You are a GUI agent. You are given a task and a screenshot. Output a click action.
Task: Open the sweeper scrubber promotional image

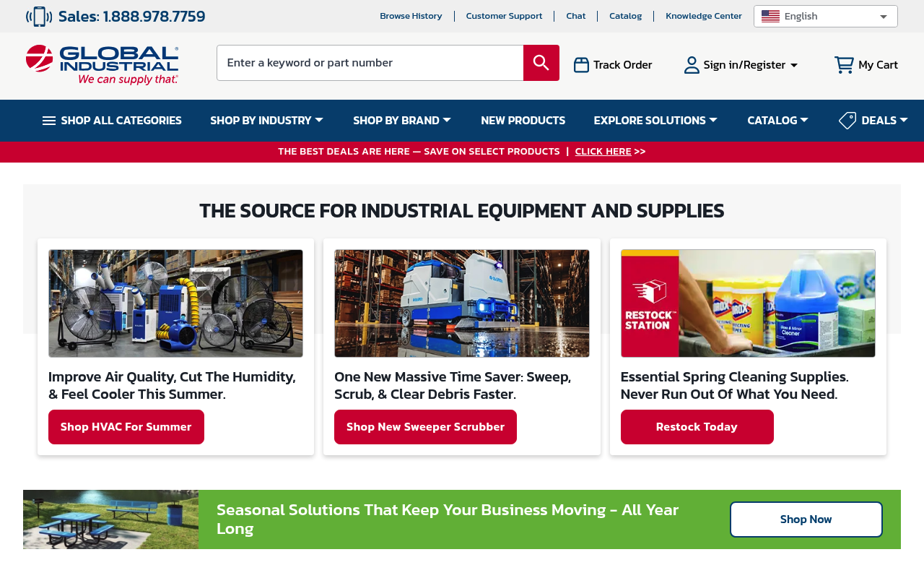[x=462, y=303]
